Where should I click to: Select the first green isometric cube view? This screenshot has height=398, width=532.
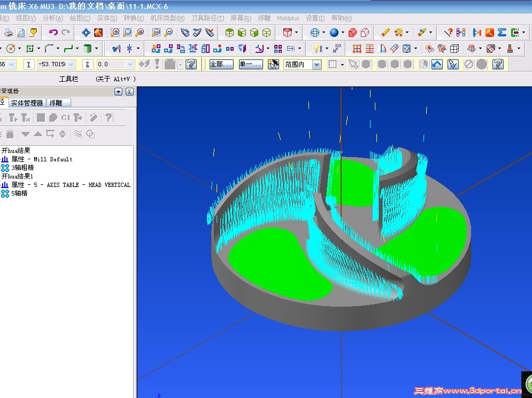229,33
